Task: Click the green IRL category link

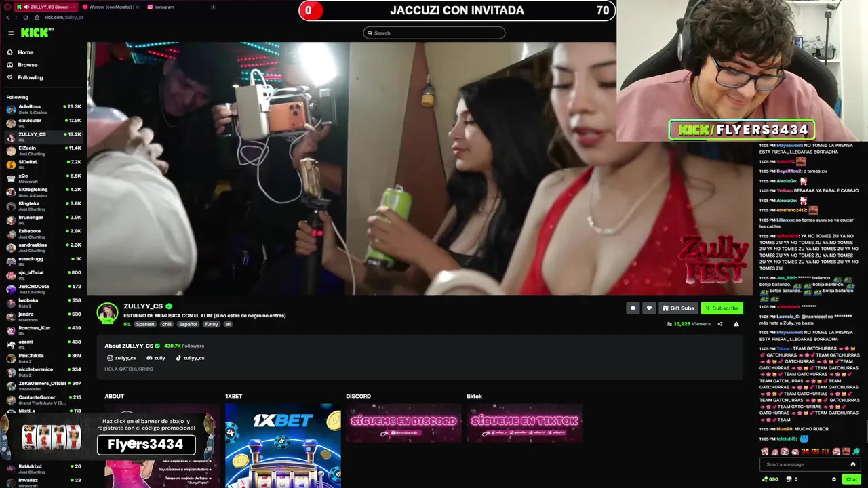Action: click(127, 324)
